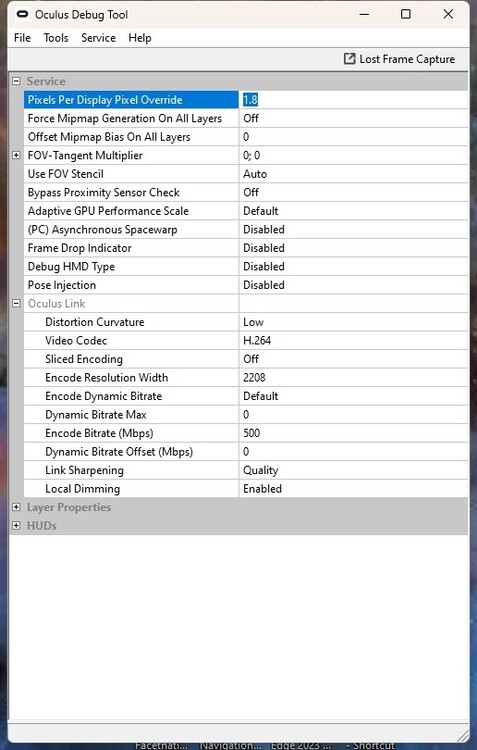The width and height of the screenshot is (477, 750).
Task: Edit Encode Resolution Width value 2208
Action: click(353, 377)
